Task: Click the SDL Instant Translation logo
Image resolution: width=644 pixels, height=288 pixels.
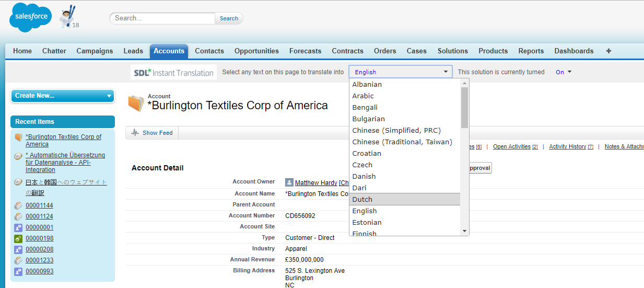Action: 173,72
